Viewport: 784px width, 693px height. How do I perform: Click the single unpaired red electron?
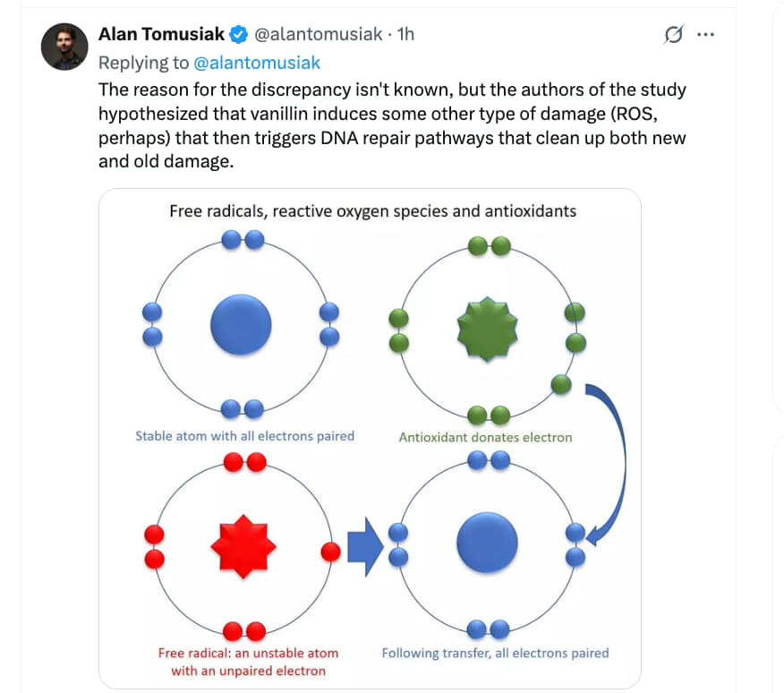click(x=330, y=552)
